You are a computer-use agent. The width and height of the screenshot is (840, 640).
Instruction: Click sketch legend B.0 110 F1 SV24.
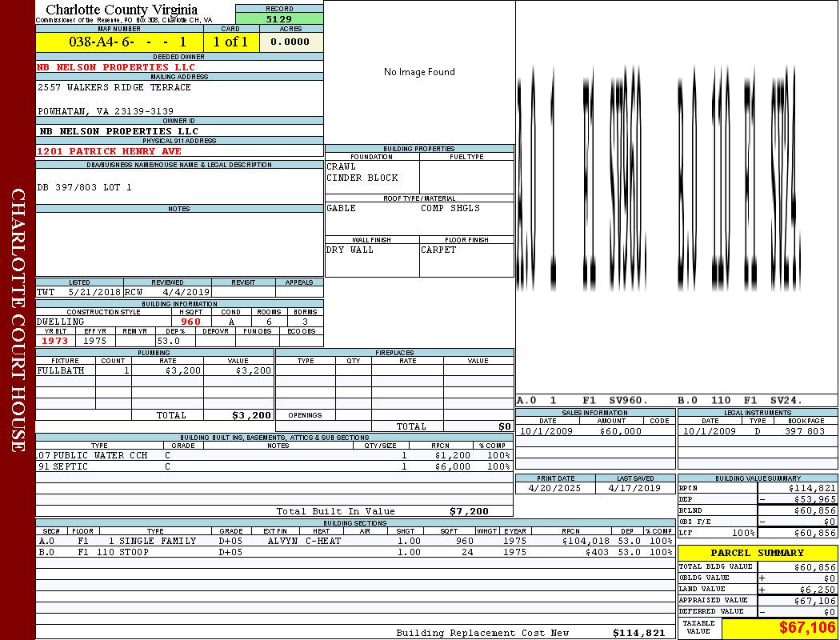[x=740, y=400]
